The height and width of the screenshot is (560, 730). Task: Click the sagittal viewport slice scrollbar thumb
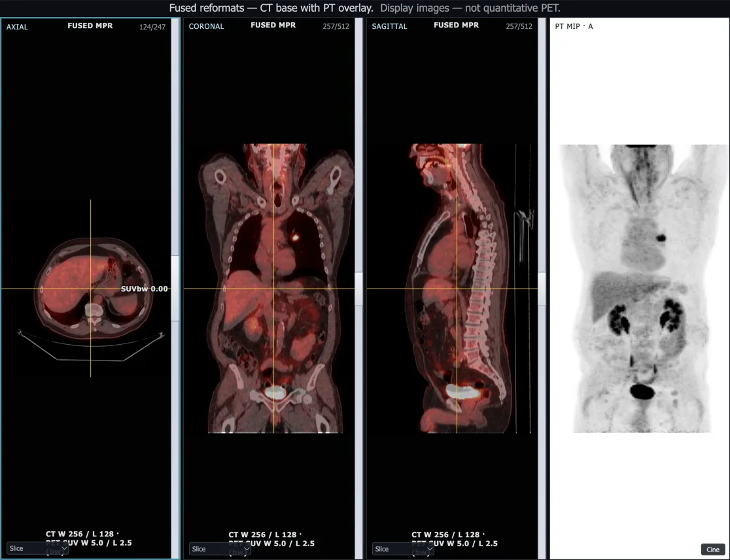542,289
